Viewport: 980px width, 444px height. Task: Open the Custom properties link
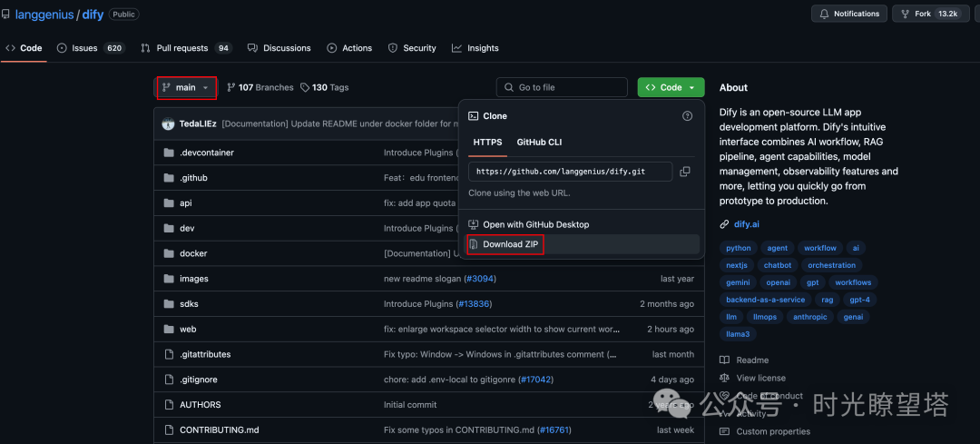[772, 431]
